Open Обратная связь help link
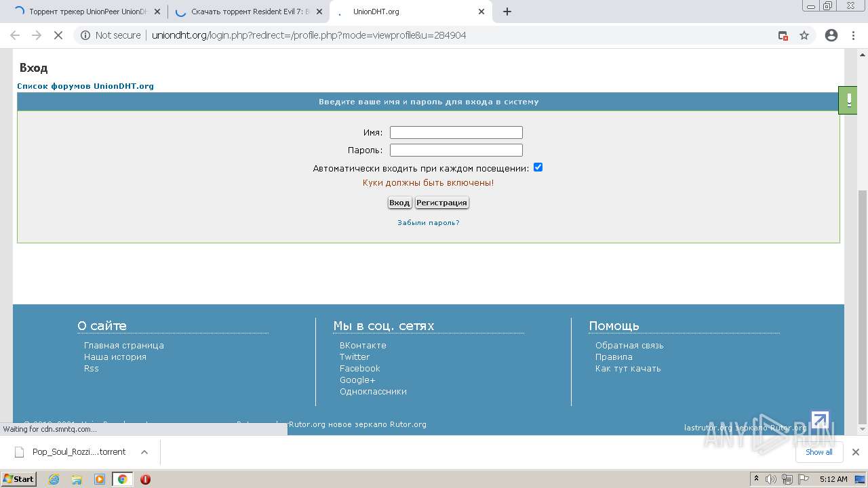Viewport: 868px width, 488px height. pyautogui.click(x=629, y=346)
